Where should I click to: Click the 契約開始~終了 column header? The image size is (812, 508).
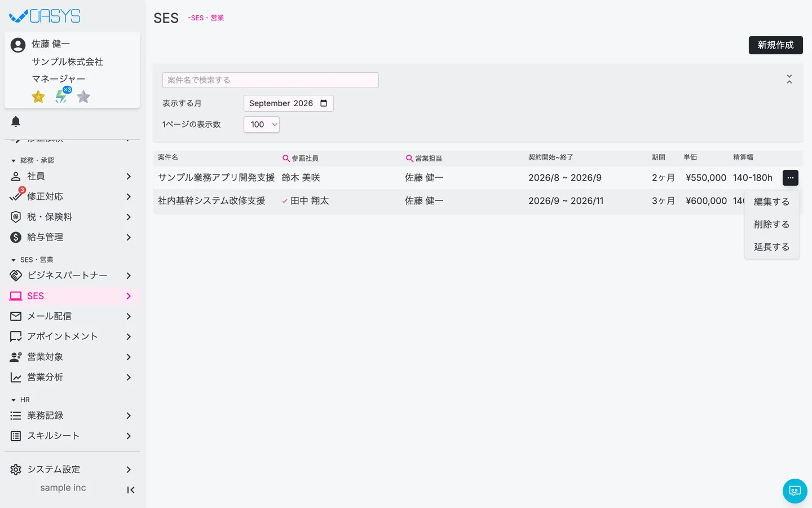tap(550, 157)
